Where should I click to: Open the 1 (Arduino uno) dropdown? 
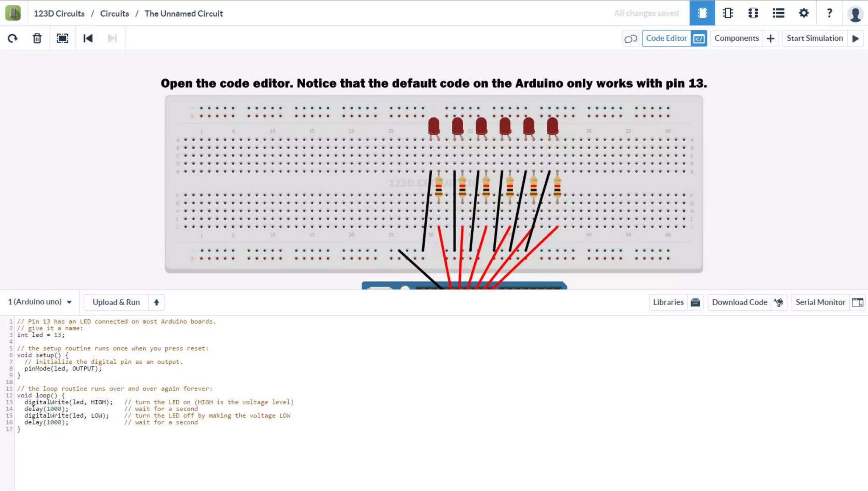pos(40,302)
